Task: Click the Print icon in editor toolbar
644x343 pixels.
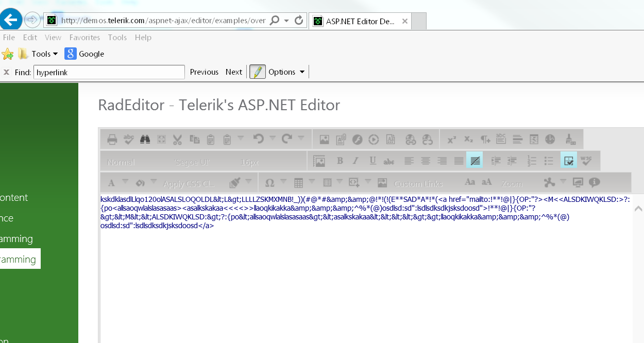Action: [112, 139]
